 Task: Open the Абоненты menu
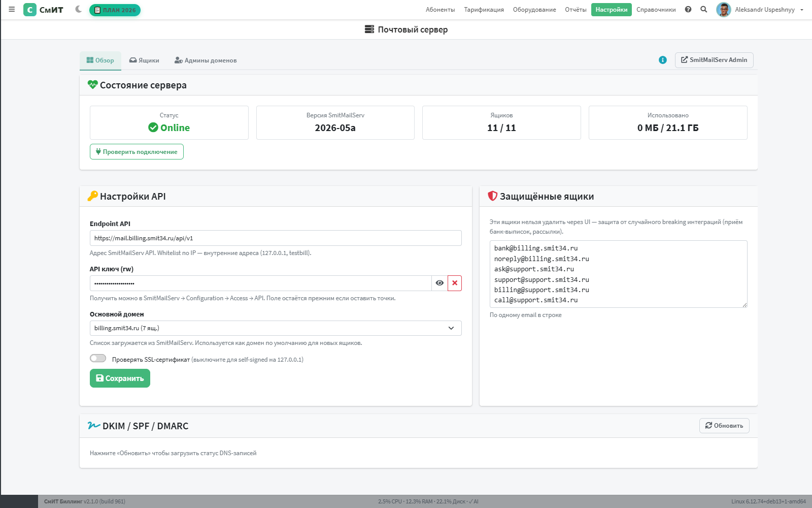(440, 10)
